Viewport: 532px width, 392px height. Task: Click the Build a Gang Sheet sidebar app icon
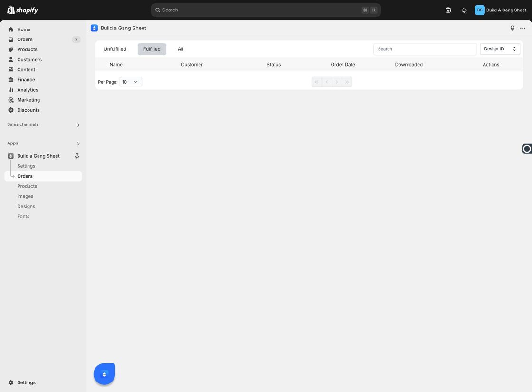[x=11, y=156]
